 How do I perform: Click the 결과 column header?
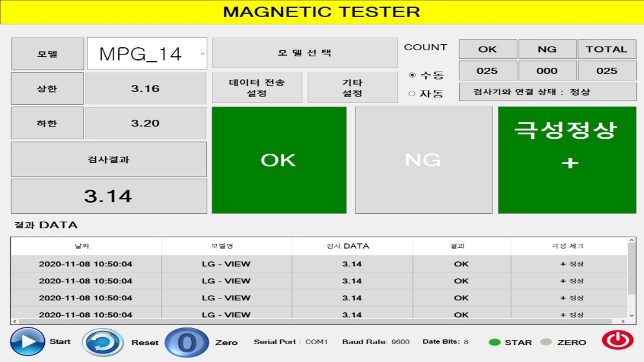point(461,246)
